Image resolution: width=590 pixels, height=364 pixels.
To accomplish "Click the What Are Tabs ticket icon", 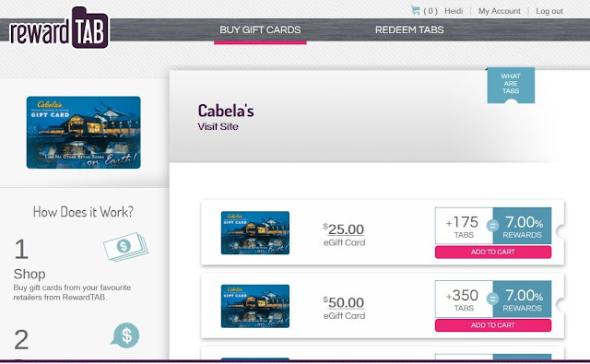I will coord(511,85).
